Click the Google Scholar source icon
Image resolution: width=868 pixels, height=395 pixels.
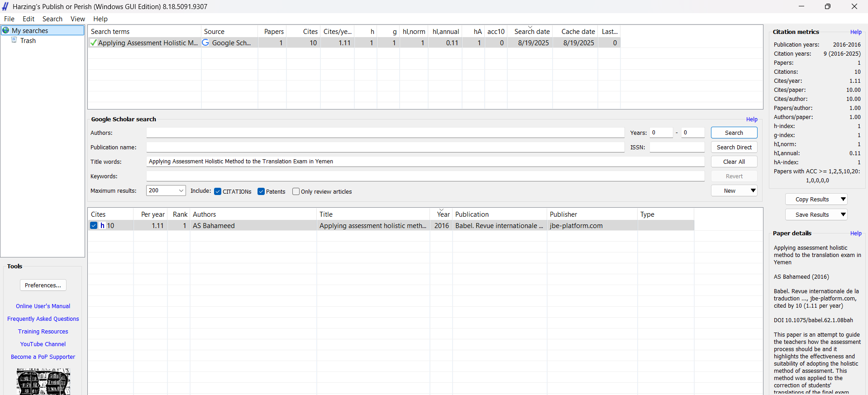point(205,43)
